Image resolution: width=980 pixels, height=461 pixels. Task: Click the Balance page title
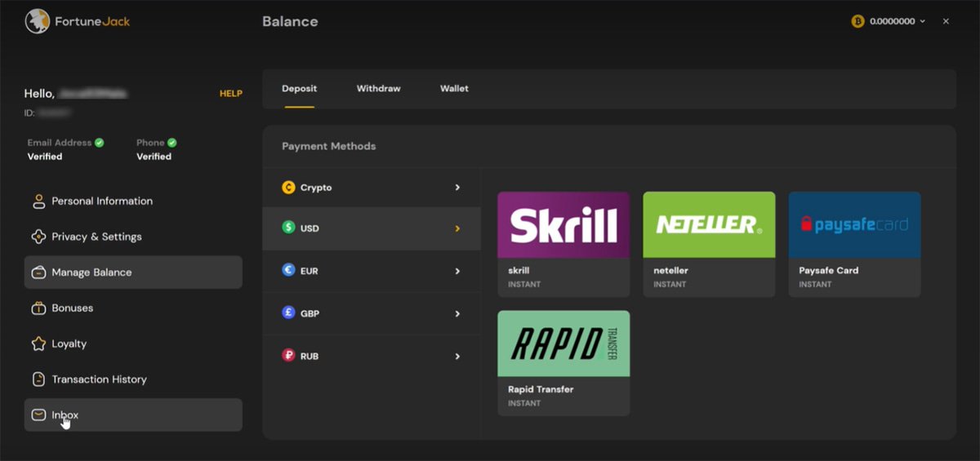tap(290, 21)
